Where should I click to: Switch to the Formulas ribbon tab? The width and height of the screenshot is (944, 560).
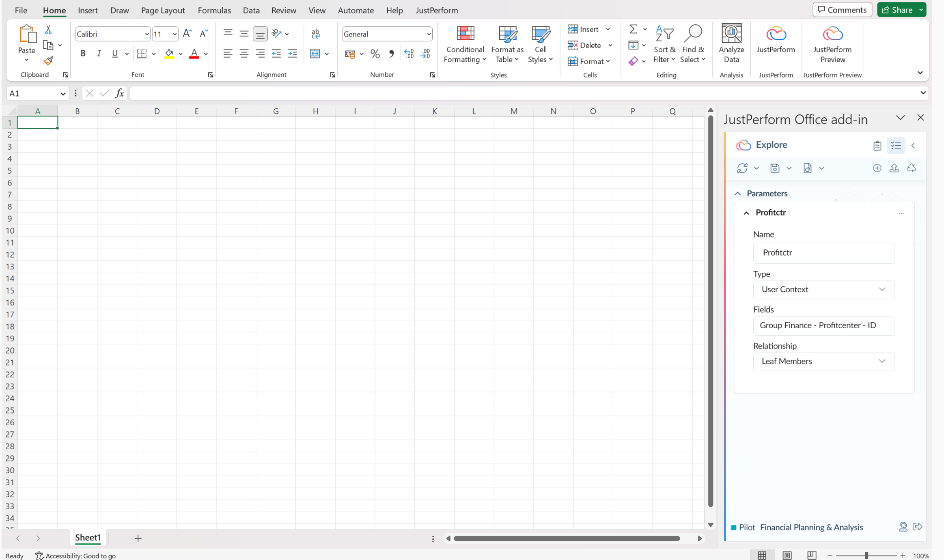coord(214,10)
